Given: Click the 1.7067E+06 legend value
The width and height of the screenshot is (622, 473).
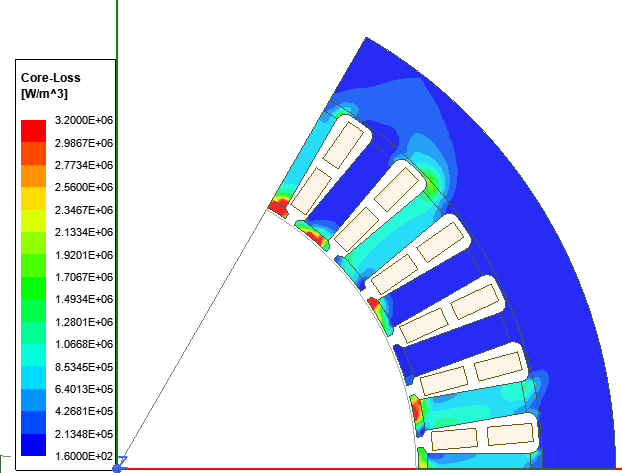Looking at the screenshot, I should (84, 277).
